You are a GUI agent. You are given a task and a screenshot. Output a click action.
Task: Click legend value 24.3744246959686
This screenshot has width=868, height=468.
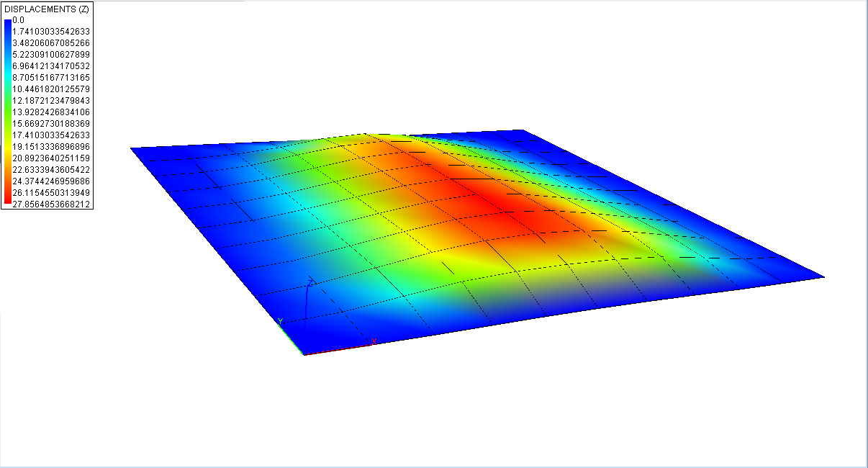(51, 181)
